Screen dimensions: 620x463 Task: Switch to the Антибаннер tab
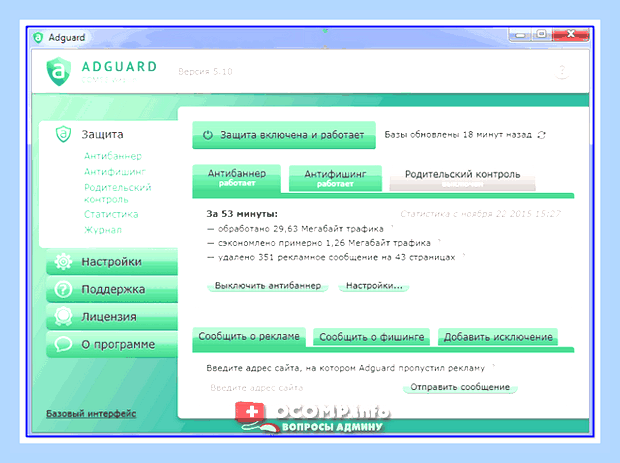coord(237,178)
